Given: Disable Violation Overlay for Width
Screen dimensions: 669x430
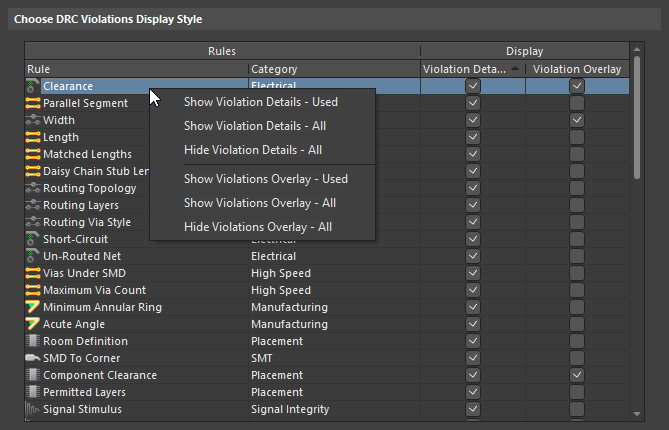Looking at the screenshot, I should coord(577,120).
